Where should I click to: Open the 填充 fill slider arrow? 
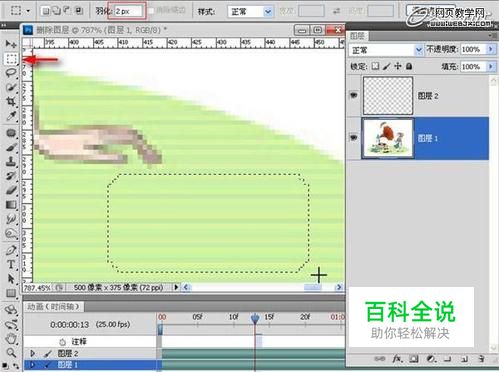click(491, 66)
